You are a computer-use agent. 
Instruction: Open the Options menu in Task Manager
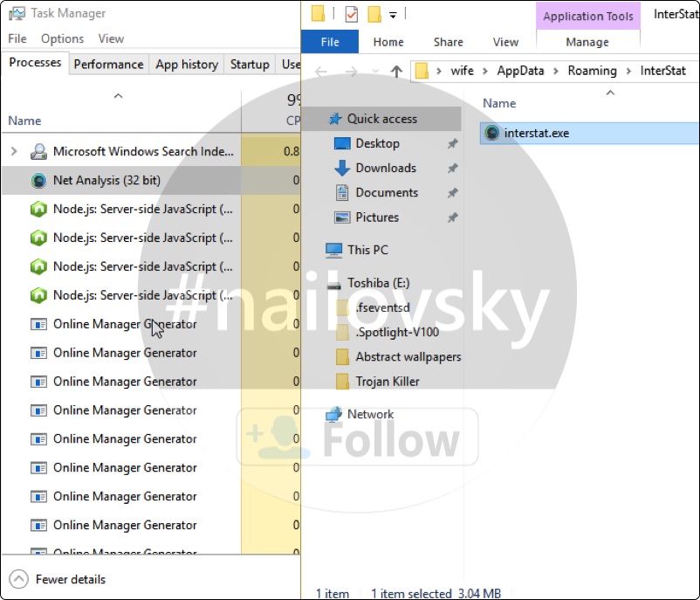click(x=62, y=38)
